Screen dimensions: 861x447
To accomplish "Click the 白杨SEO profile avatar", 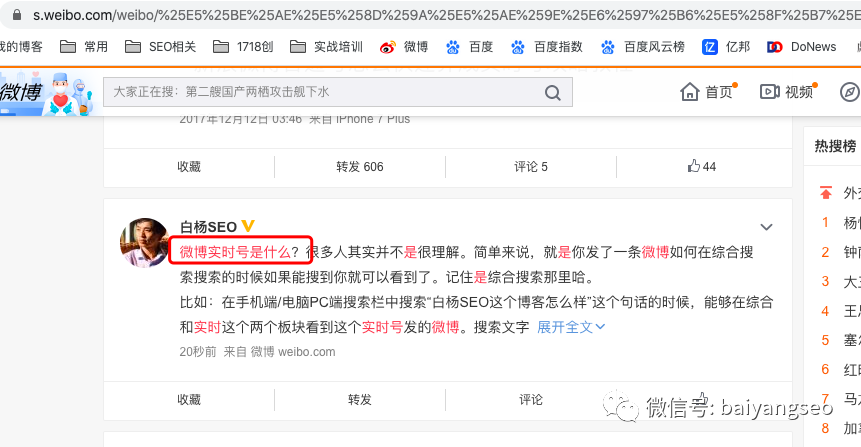I will point(144,243).
